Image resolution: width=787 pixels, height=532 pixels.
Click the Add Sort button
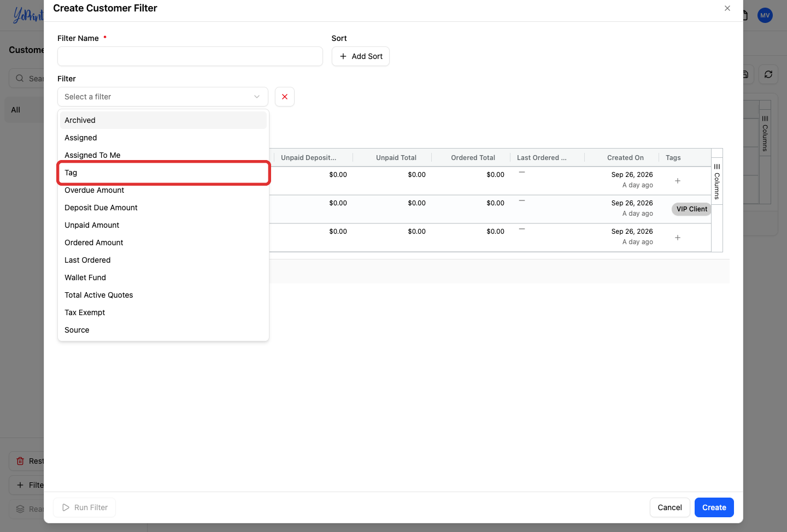361,56
